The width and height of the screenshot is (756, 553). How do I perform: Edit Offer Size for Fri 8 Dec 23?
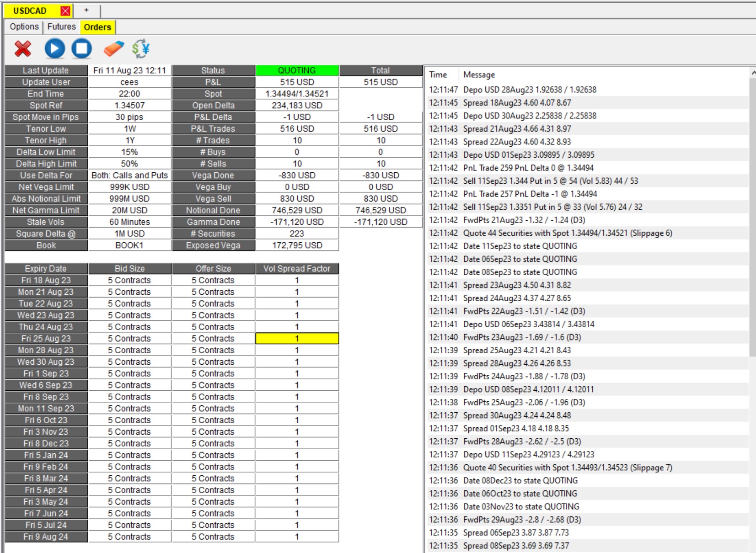[x=213, y=443]
